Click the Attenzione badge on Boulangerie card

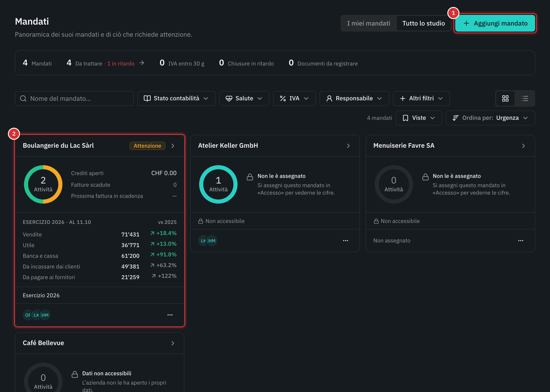click(147, 146)
